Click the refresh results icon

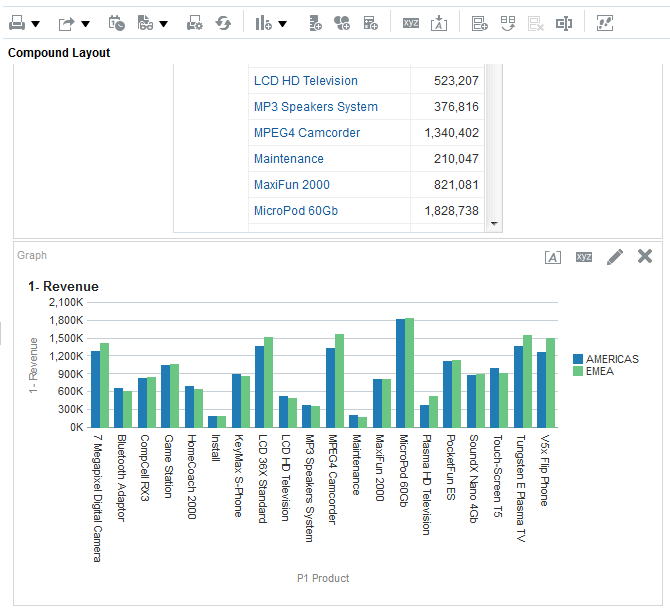[x=224, y=23]
